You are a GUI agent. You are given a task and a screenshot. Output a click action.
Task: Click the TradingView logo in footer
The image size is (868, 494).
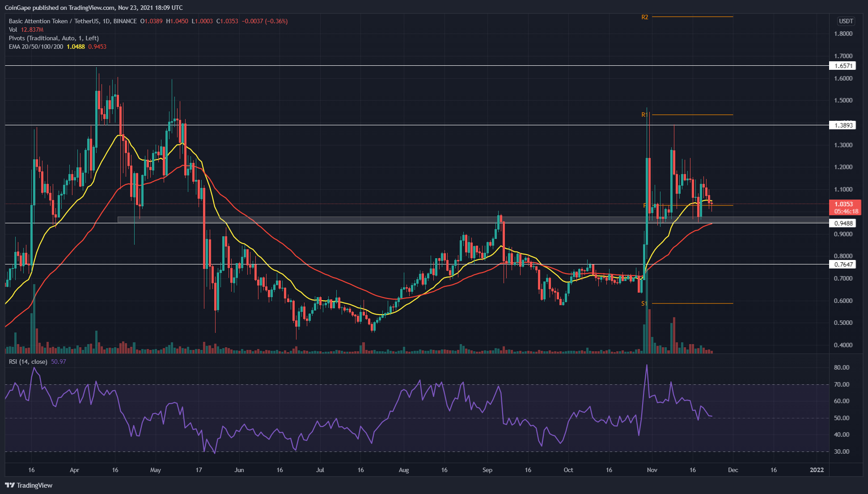[29, 485]
